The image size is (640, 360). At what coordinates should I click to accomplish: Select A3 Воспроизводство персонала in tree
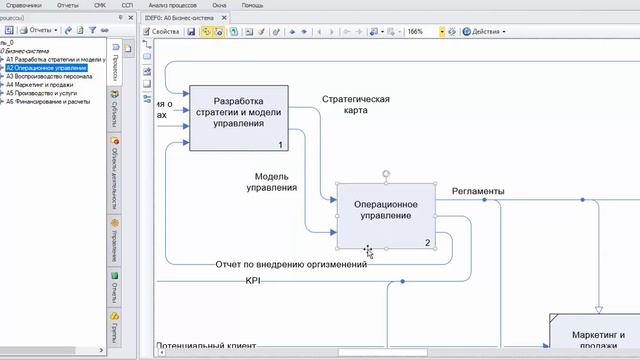click(49, 76)
